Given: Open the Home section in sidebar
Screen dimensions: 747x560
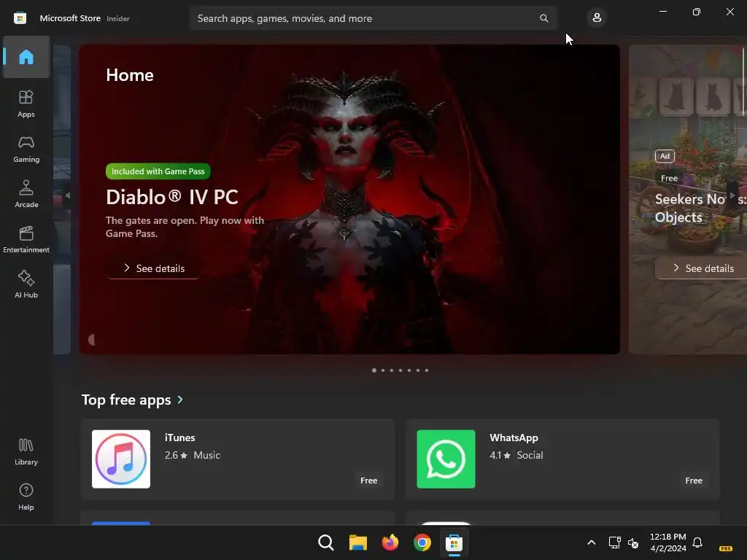Looking at the screenshot, I should pos(26,57).
